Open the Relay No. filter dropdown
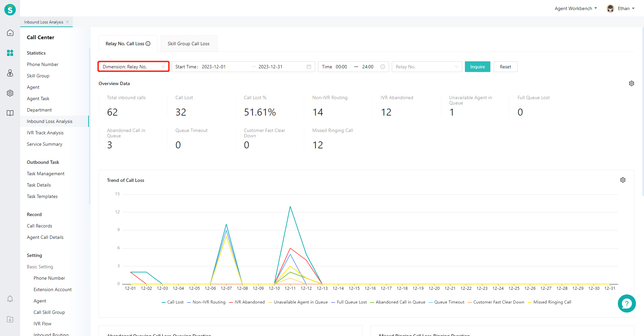 pos(427,67)
